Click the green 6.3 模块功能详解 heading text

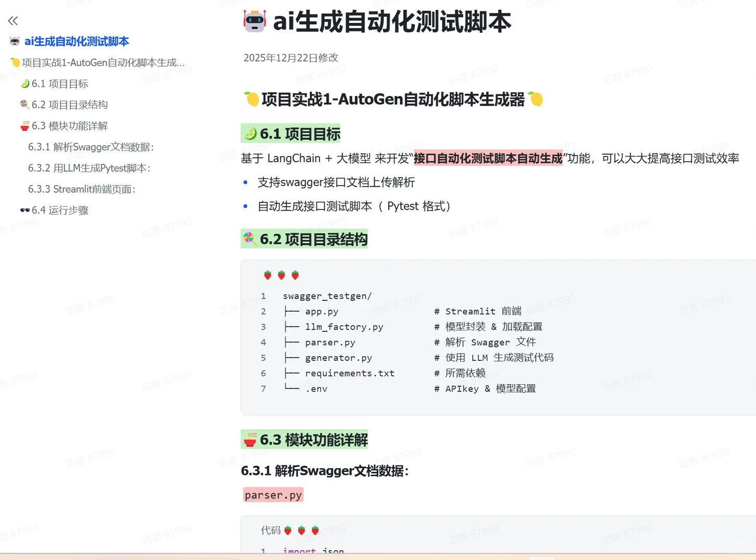[313, 440]
